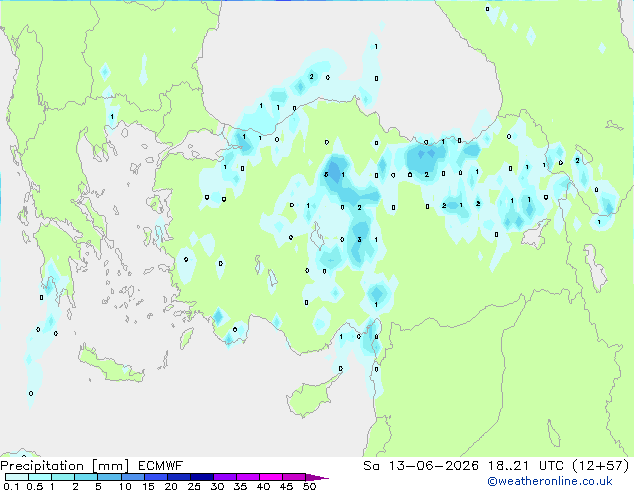Click the legend swatch between 20 and 25
Viewport: 634px width, 490px height.
click(x=178, y=477)
